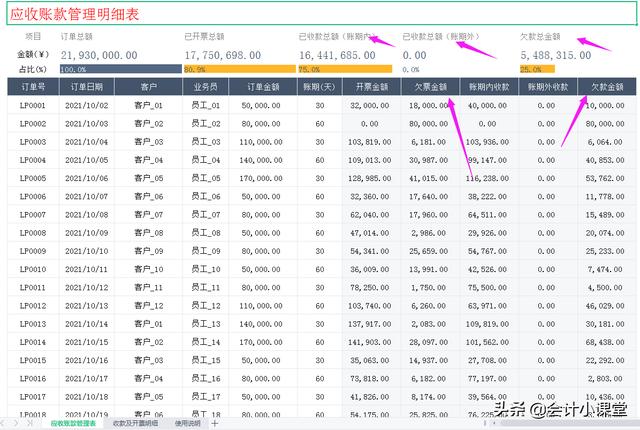Screen dimensions: 640x430
Task: Select unbilled amount cell 25,659.00
Action: point(429,251)
